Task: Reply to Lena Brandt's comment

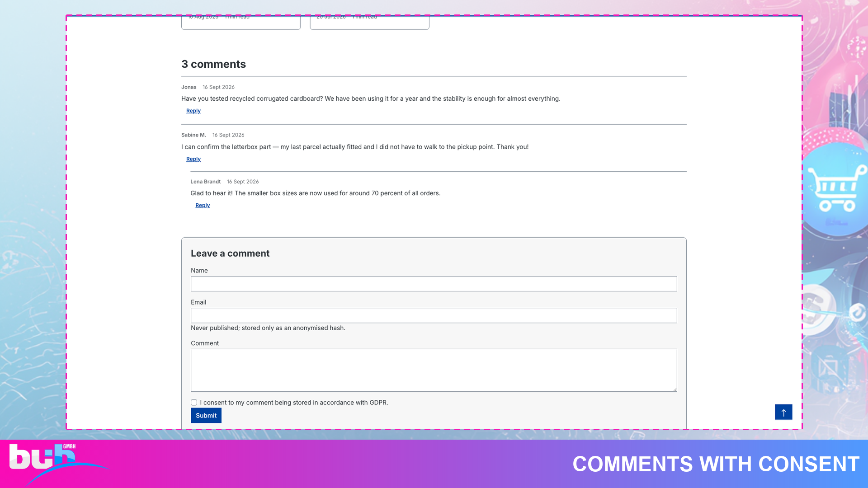Action: pos(203,205)
